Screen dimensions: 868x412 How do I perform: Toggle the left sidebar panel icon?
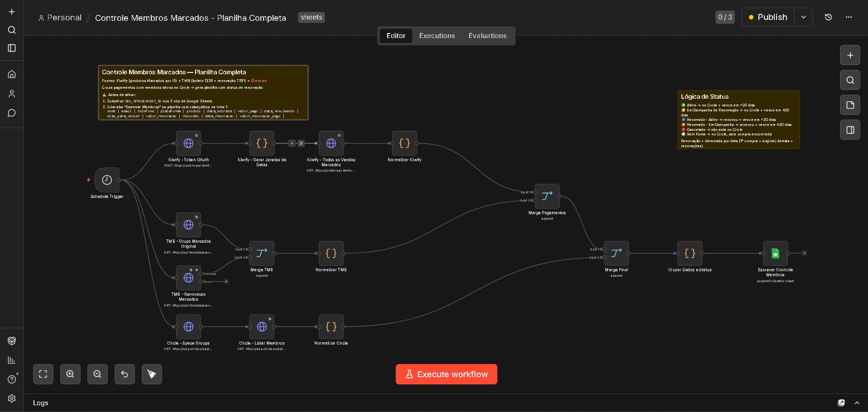(x=12, y=48)
